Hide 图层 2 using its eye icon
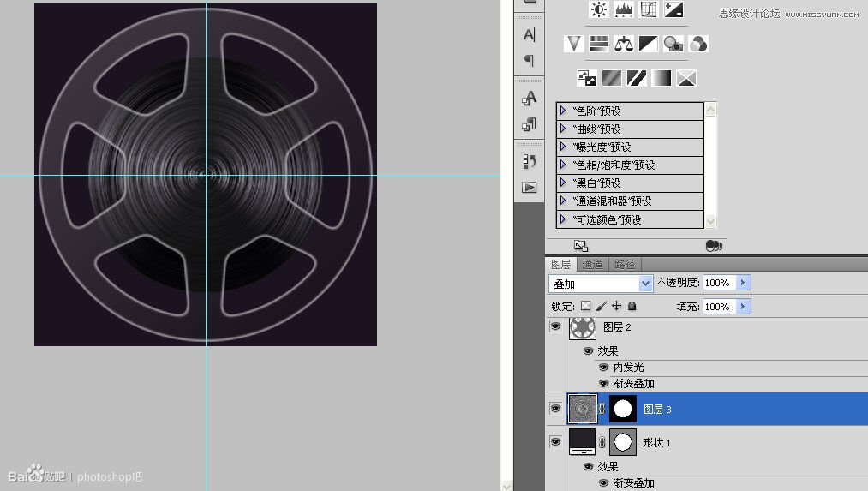868x491 pixels. (x=555, y=326)
